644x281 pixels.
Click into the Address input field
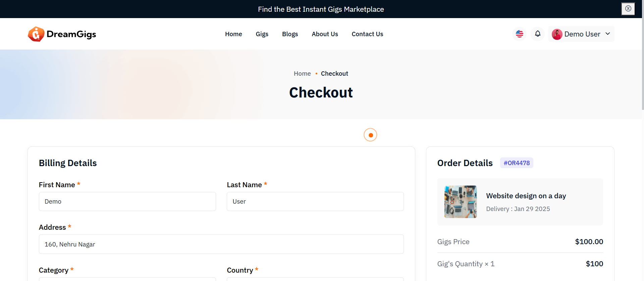[221, 244]
